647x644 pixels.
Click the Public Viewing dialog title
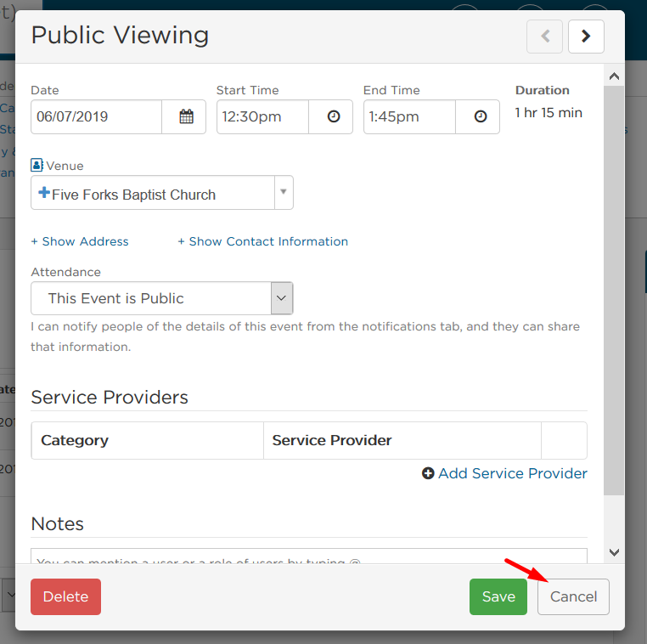[x=120, y=35]
